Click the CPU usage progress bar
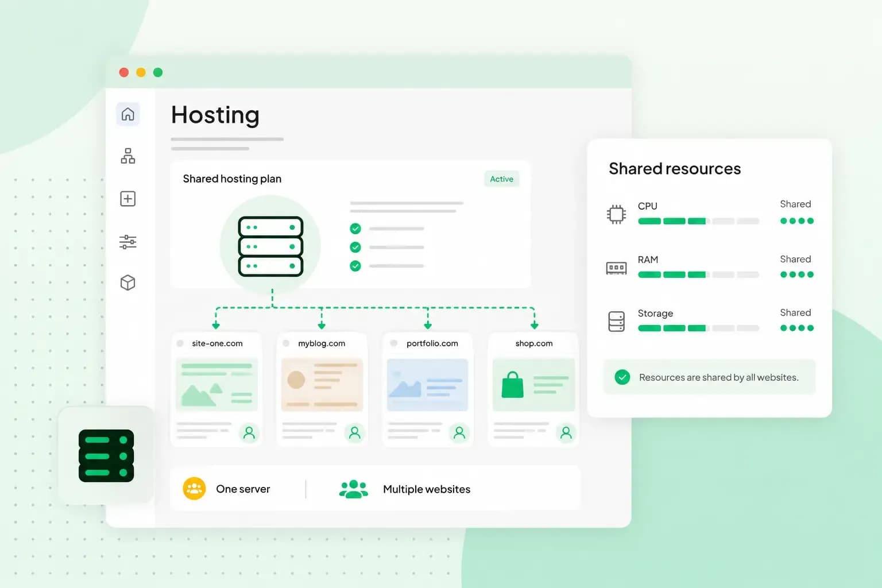This screenshot has width=882, height=588. [698, 221]
